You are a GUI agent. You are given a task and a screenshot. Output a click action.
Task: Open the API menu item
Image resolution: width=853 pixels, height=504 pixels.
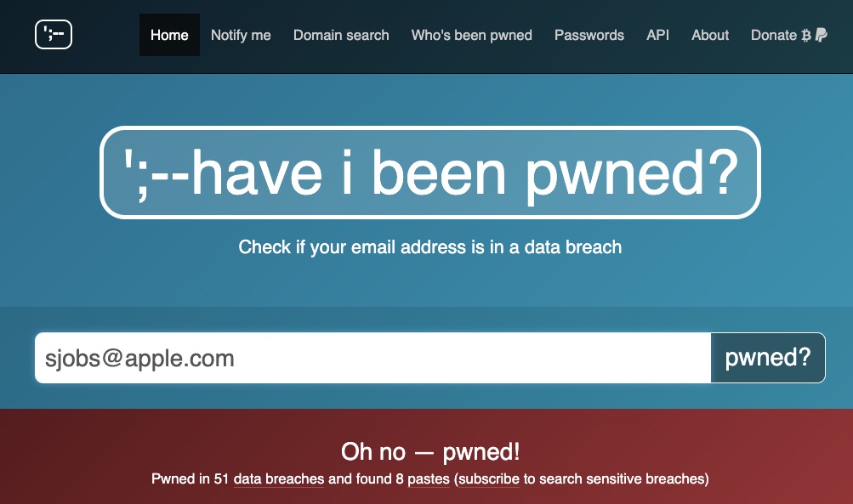657,35
